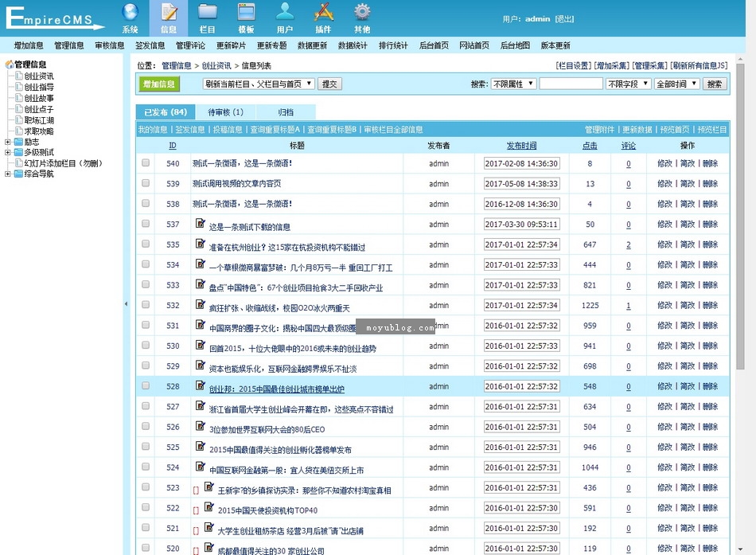Click the scrollbar down arrow
756x555 pixels.
741,549
